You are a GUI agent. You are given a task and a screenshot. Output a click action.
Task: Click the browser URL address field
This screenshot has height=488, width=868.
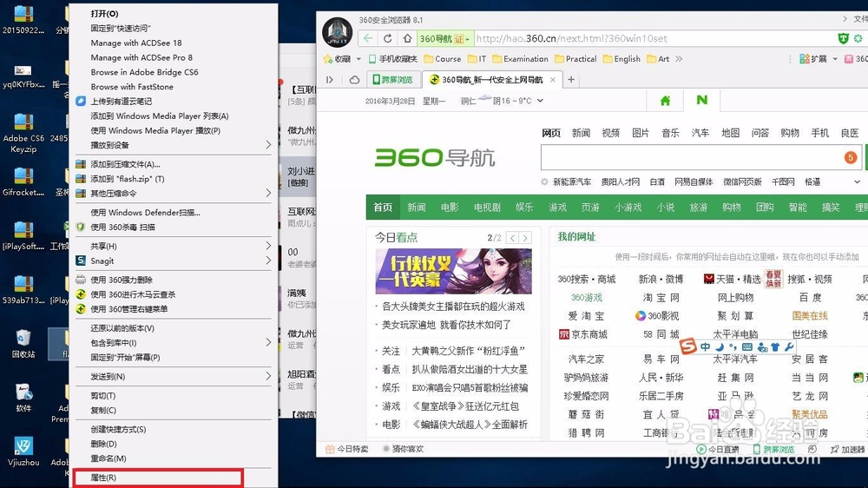(654, 38)
